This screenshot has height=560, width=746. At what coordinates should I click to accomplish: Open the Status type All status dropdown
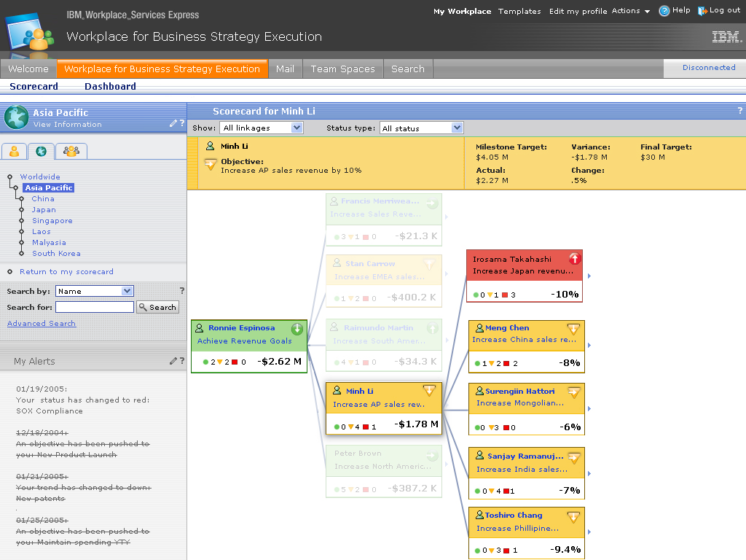click(x=421, y=128)
